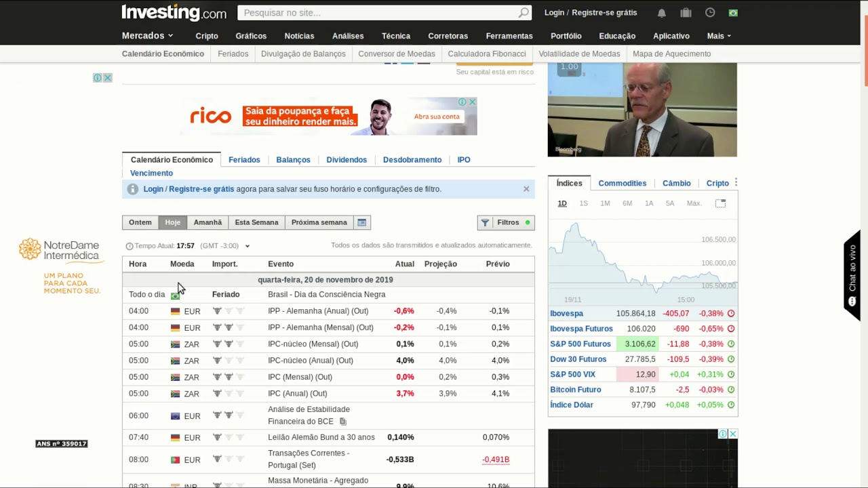Switch chart range to 5A
Image resolution: width=868 pixels, height=488 pixels.
click(x=670, y=203)
